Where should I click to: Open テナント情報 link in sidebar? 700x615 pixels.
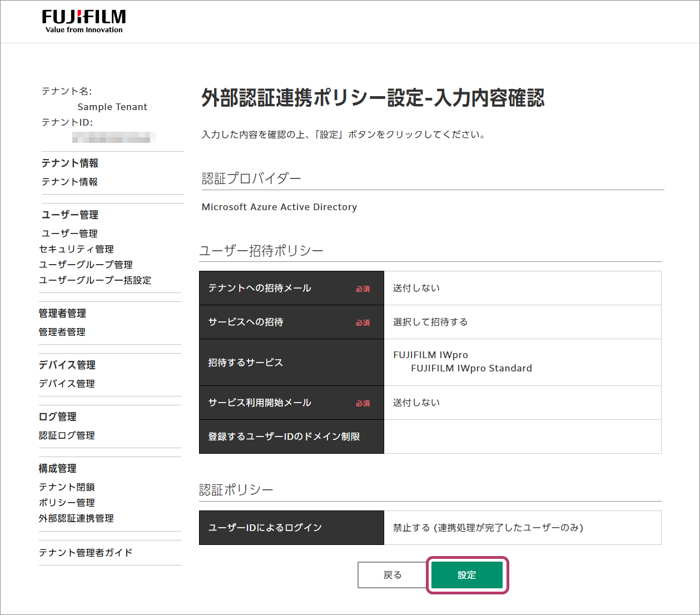coord(69,182)
